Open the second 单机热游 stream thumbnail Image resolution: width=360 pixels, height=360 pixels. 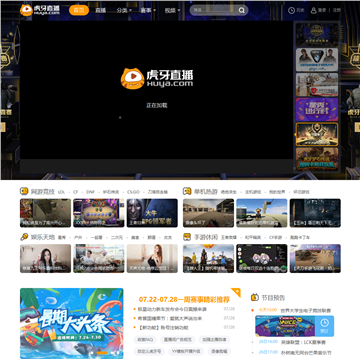pyautogui.click(x=262, y=213)
